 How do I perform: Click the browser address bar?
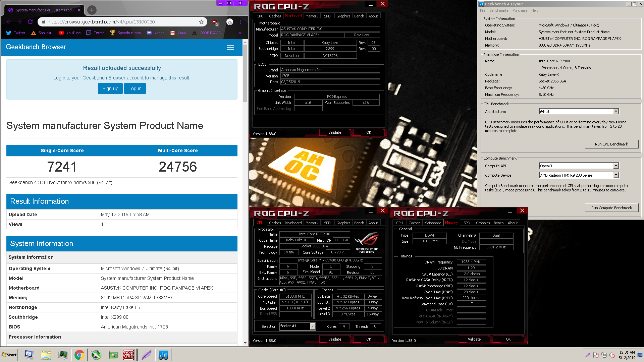click(x=122, y=22)
